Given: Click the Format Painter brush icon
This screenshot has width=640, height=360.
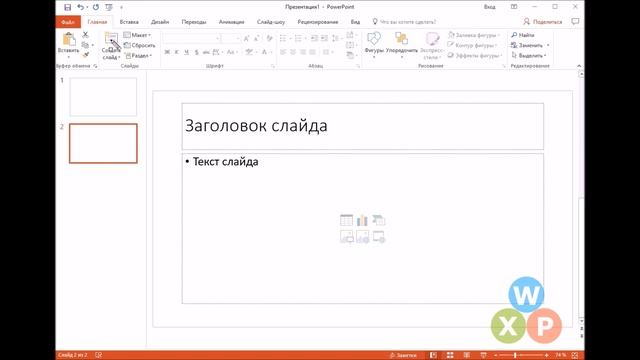Looking at the screenshot, I should pos(85,55).
